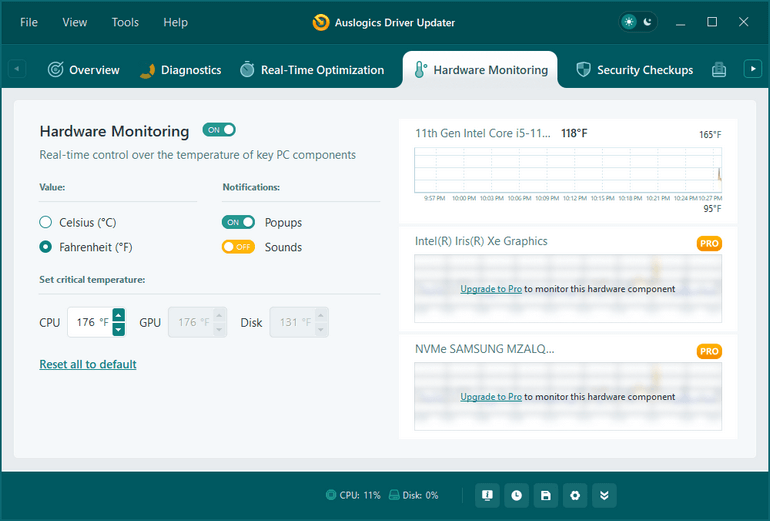Click the PRO badge on NVMe SAMSUNG card
The height and width of the screenshot is (521, 770).
click(709, 352)
